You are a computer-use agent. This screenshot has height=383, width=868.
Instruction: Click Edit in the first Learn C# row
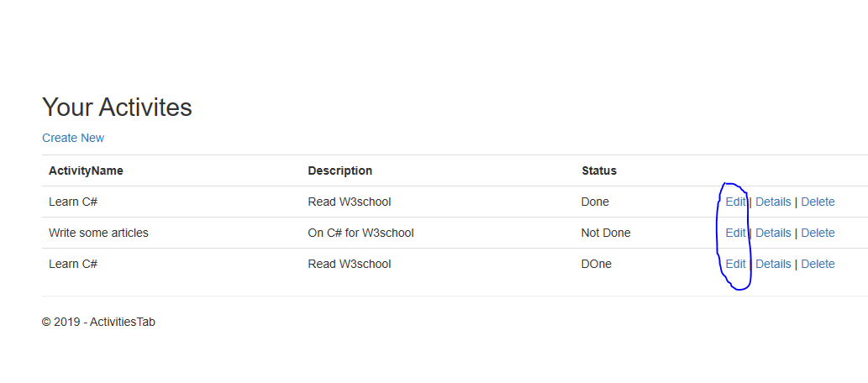(736, 202)
